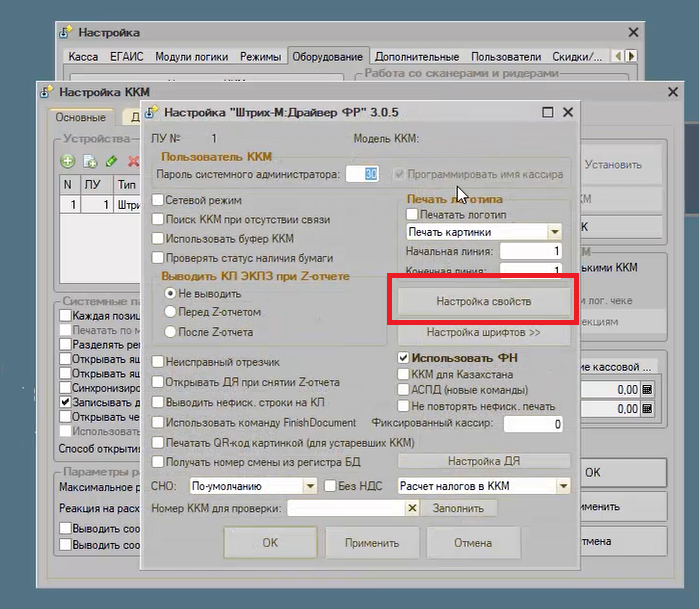The height and width of the screenshot is (609, 699).
Task: Expand the Расчет налогов в ККМ dropdown
Action: (563, 486)
